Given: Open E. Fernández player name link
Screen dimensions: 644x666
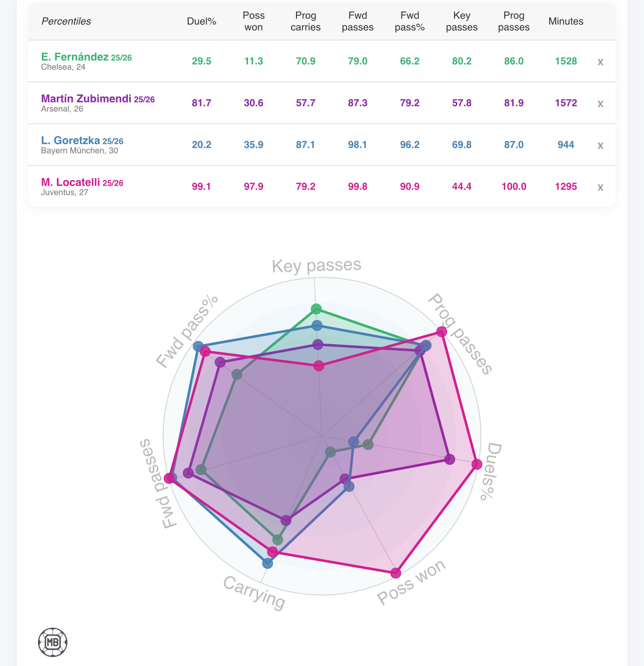Looking at the screenshot, I should click(75, 57).
